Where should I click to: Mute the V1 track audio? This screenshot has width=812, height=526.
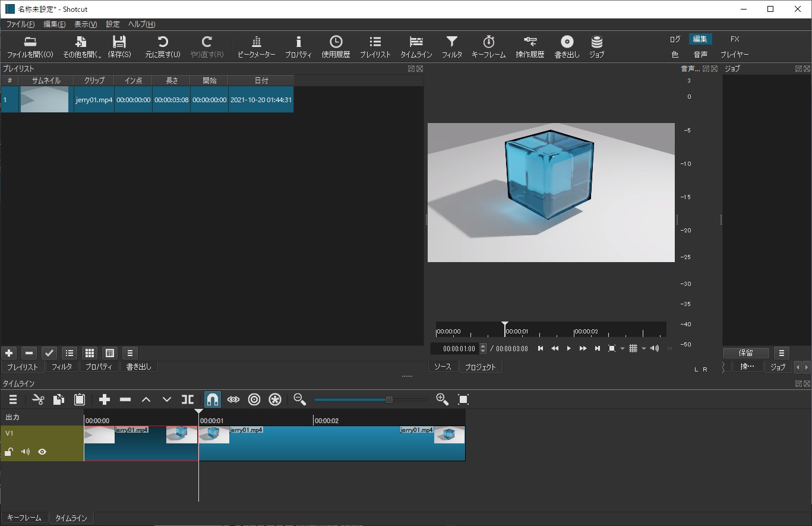(x=26, y=452)
